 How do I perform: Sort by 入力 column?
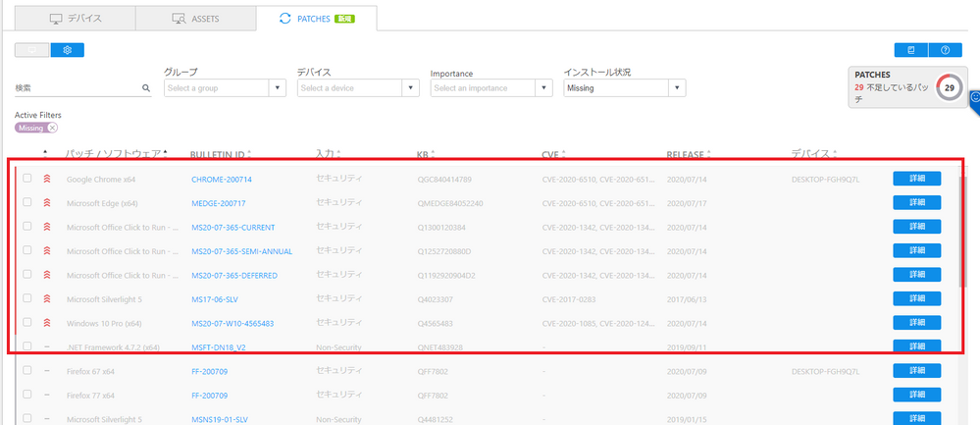point(328,154)
